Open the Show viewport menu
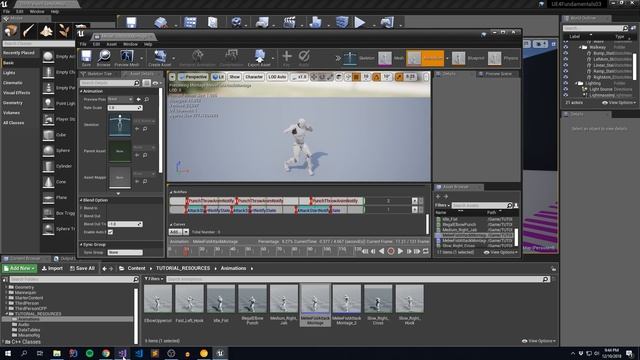640x360 pixels. [x=234, y=76]
